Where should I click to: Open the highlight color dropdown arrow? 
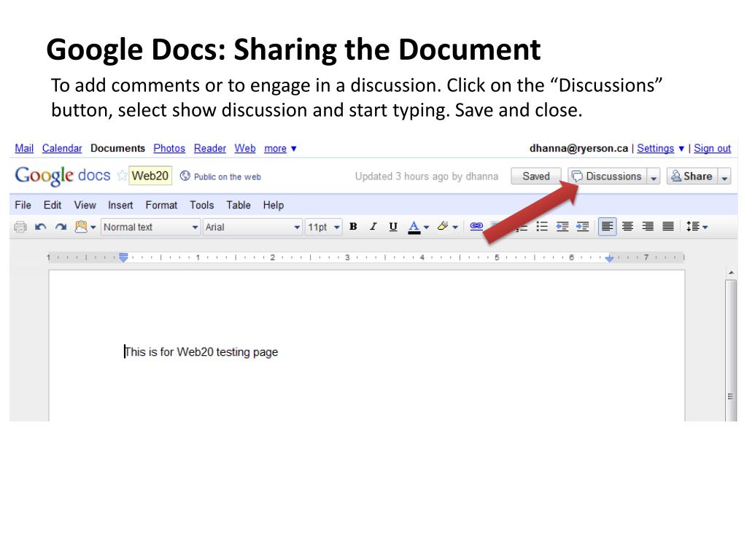[x=455, y=227]
